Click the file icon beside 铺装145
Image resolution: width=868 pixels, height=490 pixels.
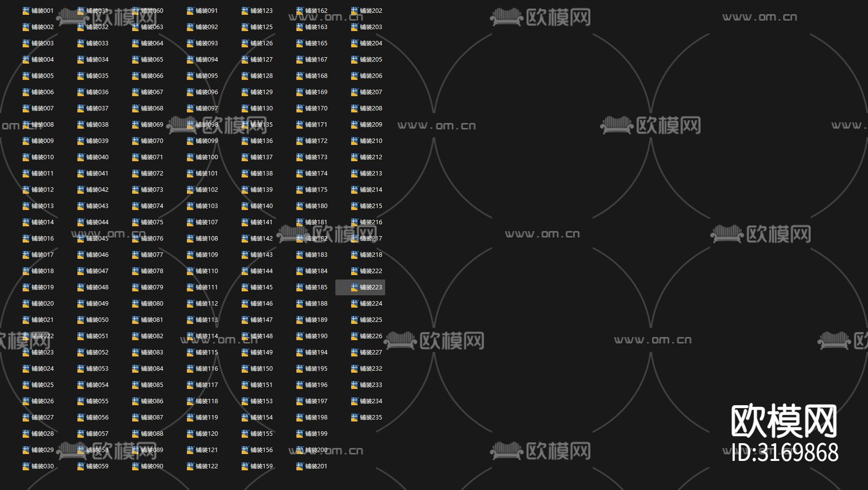click(x=245, y=287)
